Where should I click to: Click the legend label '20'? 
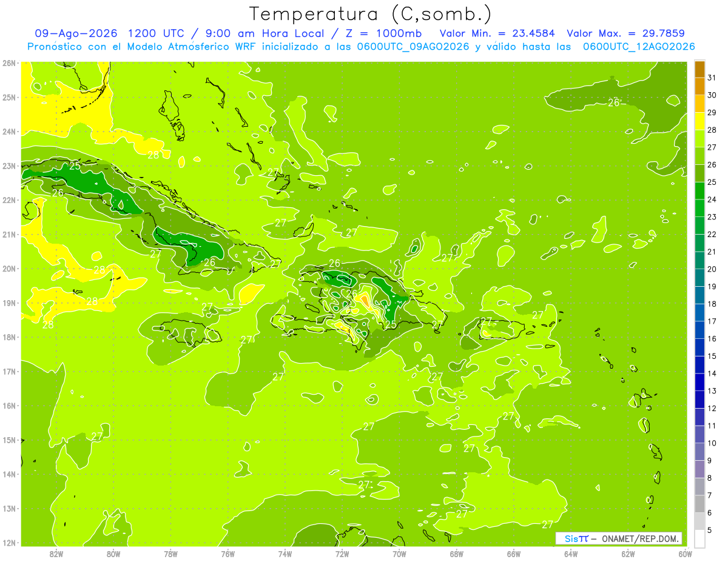click(x=712, y=269)
